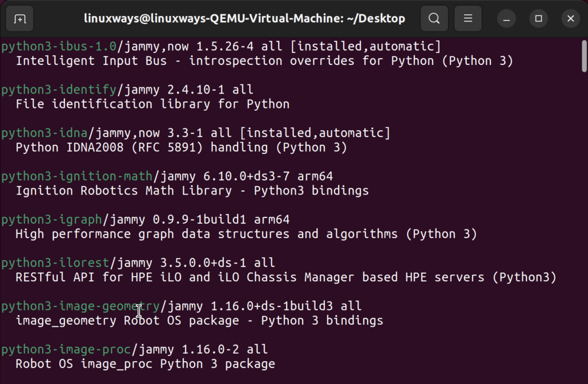
Task: Open the hamburger menu
Action: [468, 18]
